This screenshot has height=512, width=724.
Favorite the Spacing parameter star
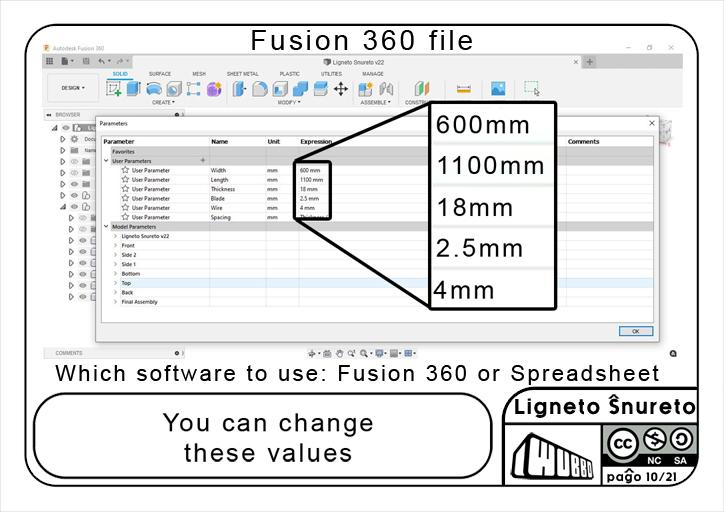tap(125, 217)
